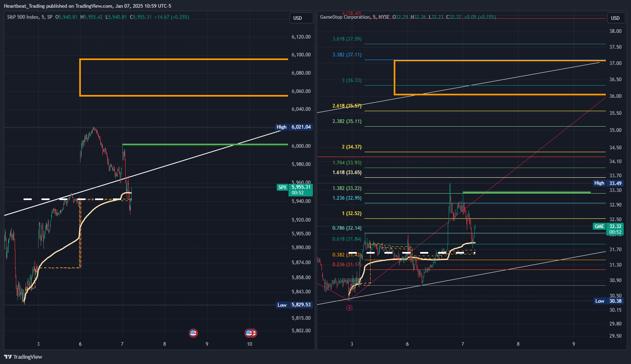Click the 6,100.00 price axis value
The width and height of the screenshot is (631, 364).
pyautogui.click(x=301, y=55)
